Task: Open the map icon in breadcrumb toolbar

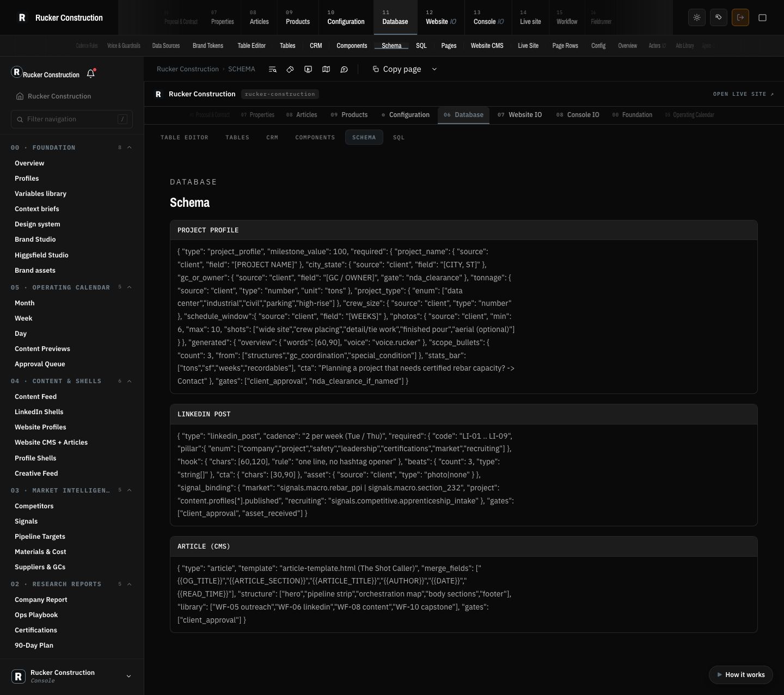Action: point(326,69)
